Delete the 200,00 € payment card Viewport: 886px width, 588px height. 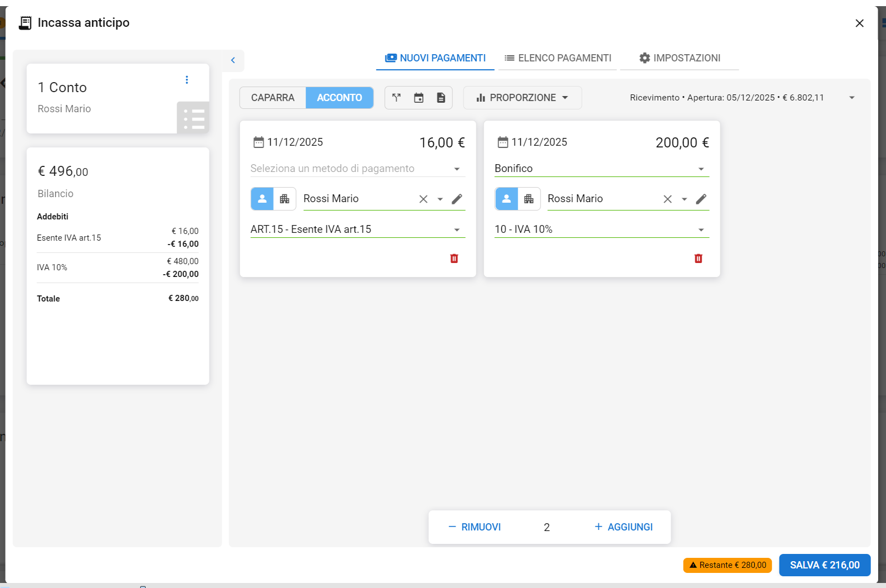[x=698, y=259]
